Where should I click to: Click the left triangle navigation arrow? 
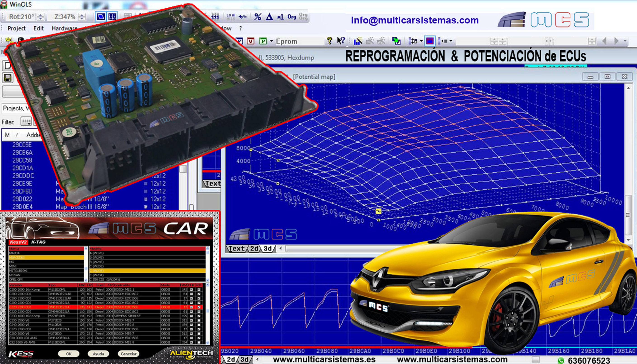[604, 41]
